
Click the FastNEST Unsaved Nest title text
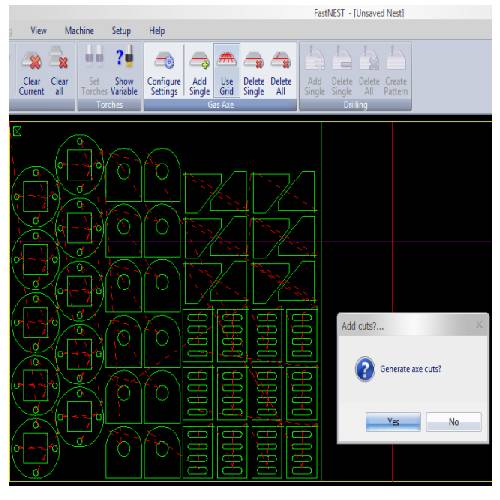(359, 13)
